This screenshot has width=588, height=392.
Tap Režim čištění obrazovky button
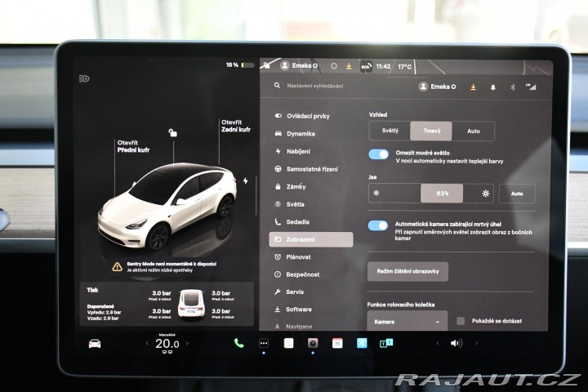408,271
